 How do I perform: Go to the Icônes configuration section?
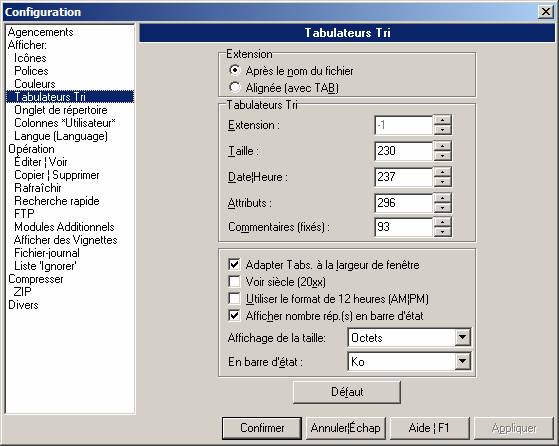click(x=30, y=58)
